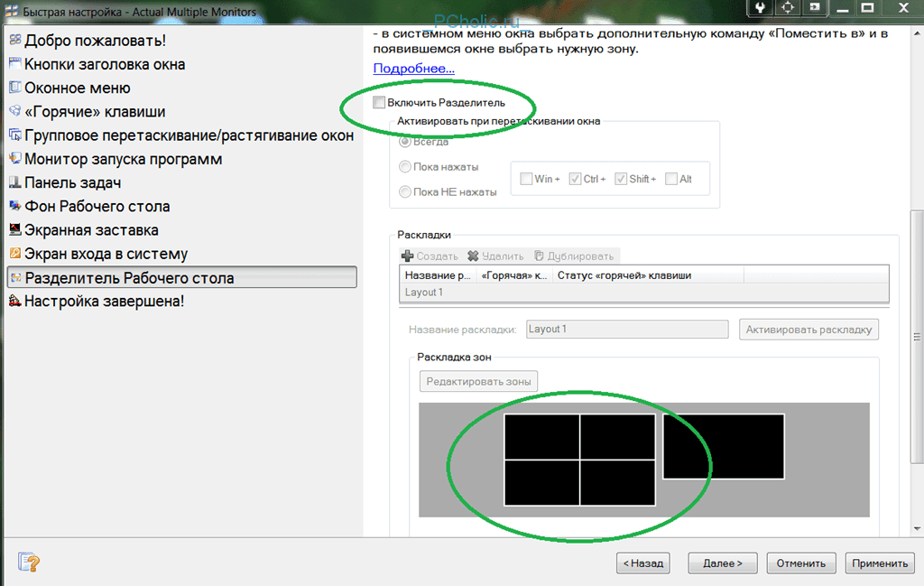
Task: Click the Оконное меню sidebar icon
Action: pos(15,88)
